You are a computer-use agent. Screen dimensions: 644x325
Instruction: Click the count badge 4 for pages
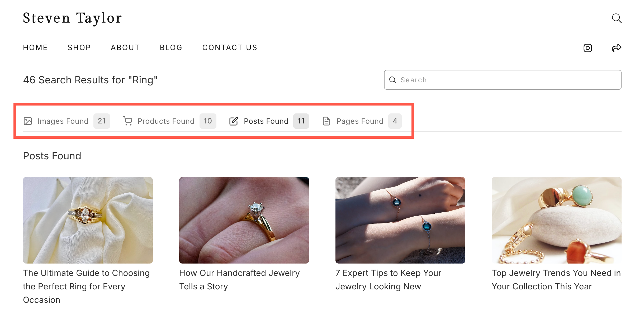[x=395, y=121]
